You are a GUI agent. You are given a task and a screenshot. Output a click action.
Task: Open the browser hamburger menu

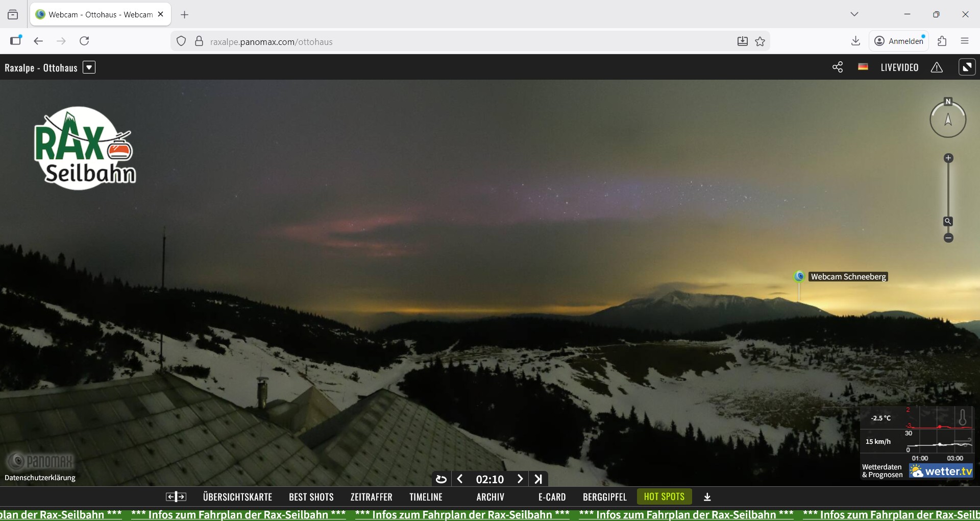click(965, 41)
